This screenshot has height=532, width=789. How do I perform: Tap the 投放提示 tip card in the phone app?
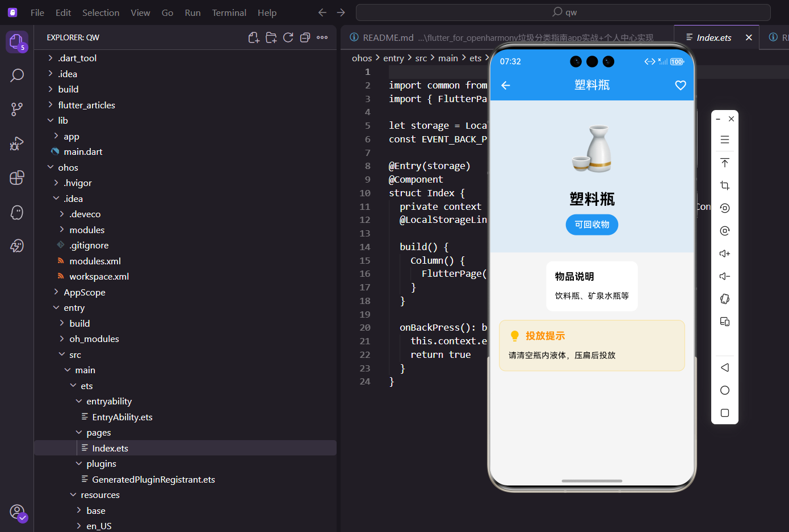coord(592,345)
